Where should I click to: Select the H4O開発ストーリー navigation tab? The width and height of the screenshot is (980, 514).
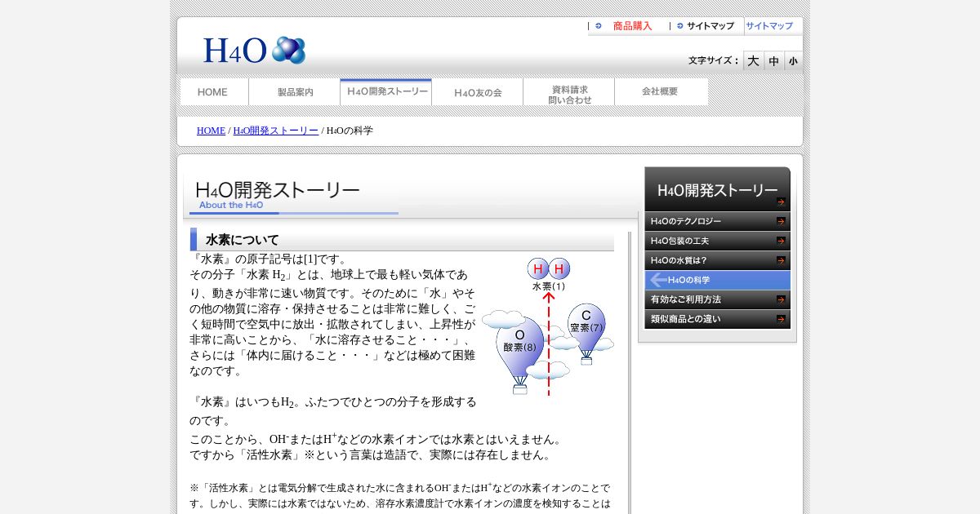tap(386, 92)
